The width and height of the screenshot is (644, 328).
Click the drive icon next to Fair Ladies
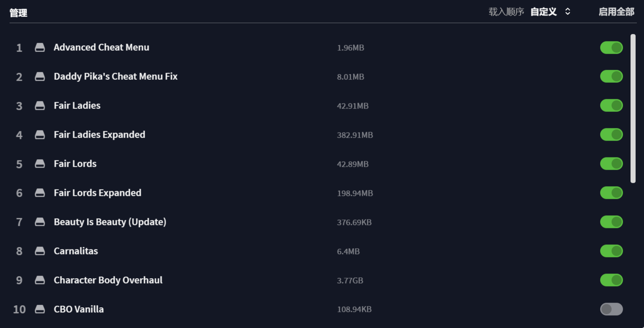(x=40, y=106)
